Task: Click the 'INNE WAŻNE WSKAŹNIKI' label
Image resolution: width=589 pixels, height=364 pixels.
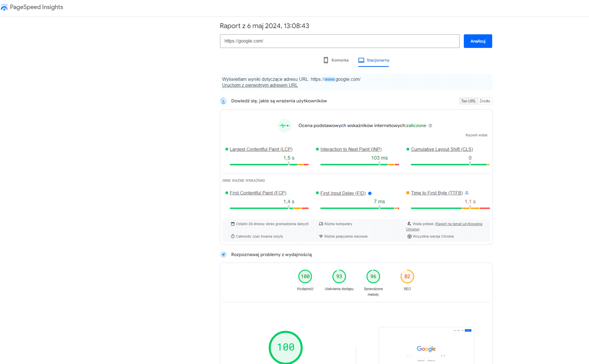Action: tap(243, 180)
